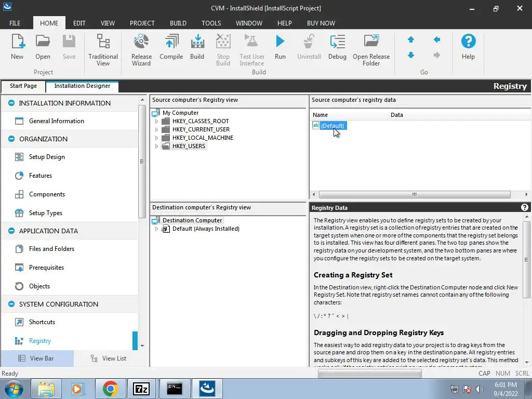Launch the Release Wizard
Viewport: 532px width, 399px height.
(141, 50)
